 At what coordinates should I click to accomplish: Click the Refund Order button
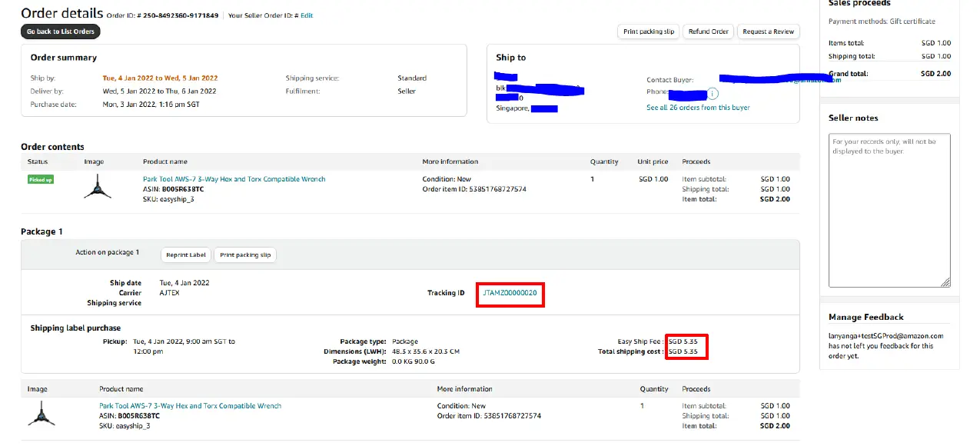tap(708, 32)
